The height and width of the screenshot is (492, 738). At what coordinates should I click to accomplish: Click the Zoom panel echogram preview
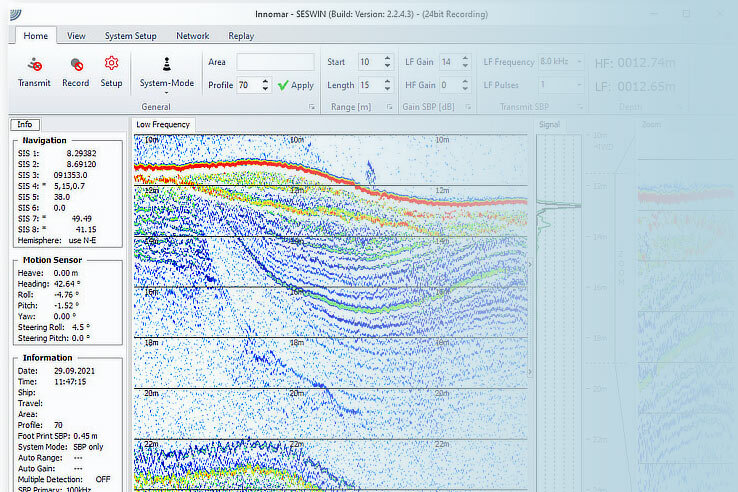click(686, 313)
